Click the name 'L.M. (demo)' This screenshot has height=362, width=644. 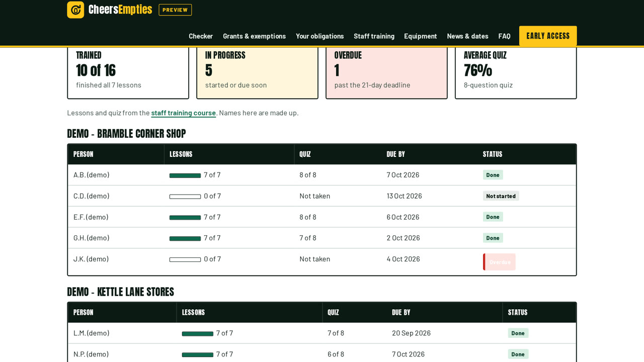91,333
